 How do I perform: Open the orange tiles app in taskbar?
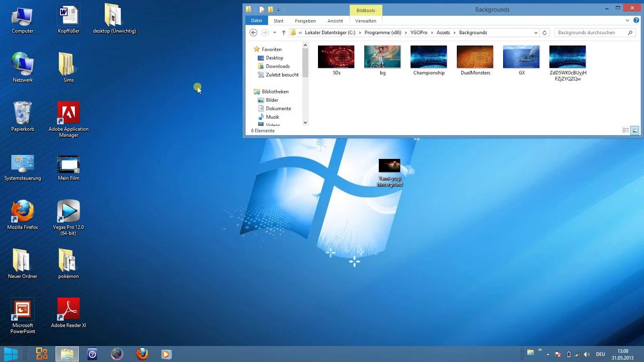[x=42, y=354]
